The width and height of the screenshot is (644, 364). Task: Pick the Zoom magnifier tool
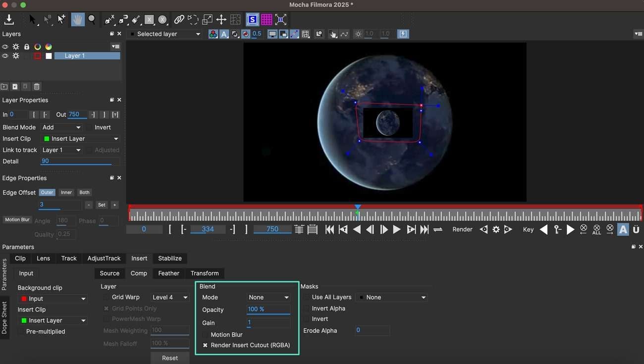click(x=92, y=20)
